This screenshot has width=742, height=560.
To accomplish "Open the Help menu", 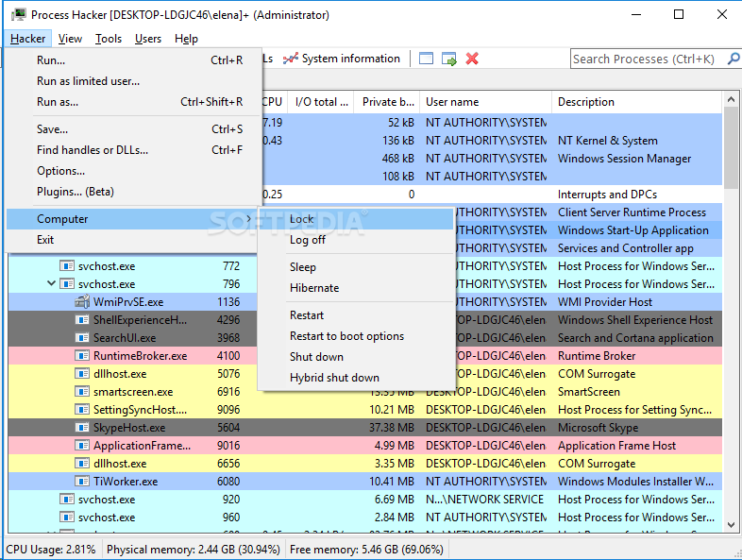I will pos(186,39).
